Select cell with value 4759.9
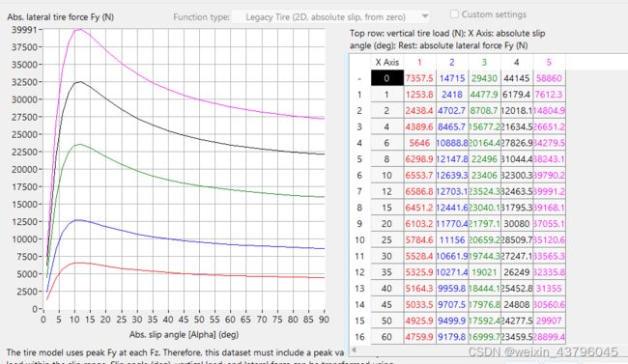Viewport: 628px width, 364px height. pyautogui.click(x=419, y=337)
